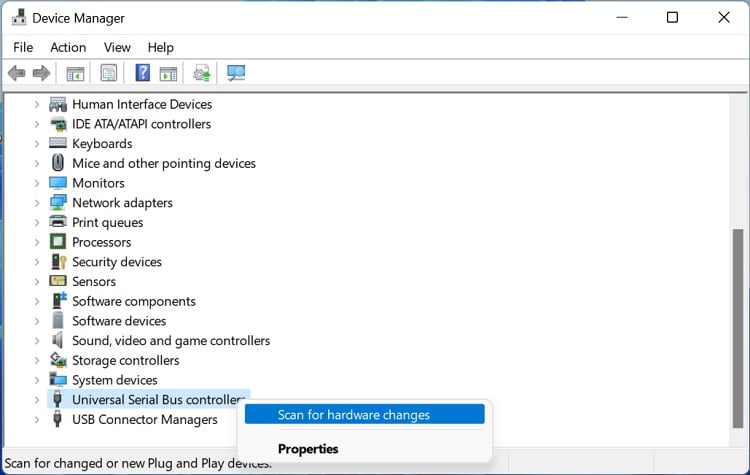Maximize the Device Manager window

coord(672,18)
